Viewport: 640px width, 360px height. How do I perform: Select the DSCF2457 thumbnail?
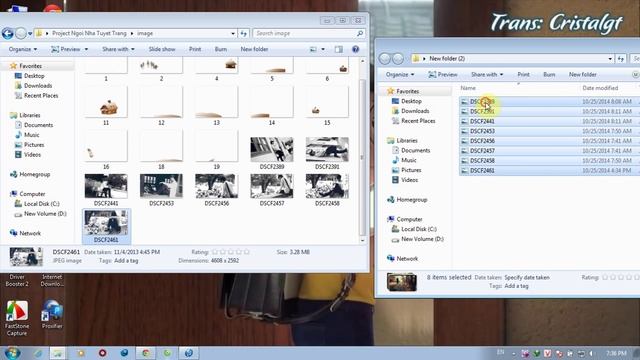272,186
